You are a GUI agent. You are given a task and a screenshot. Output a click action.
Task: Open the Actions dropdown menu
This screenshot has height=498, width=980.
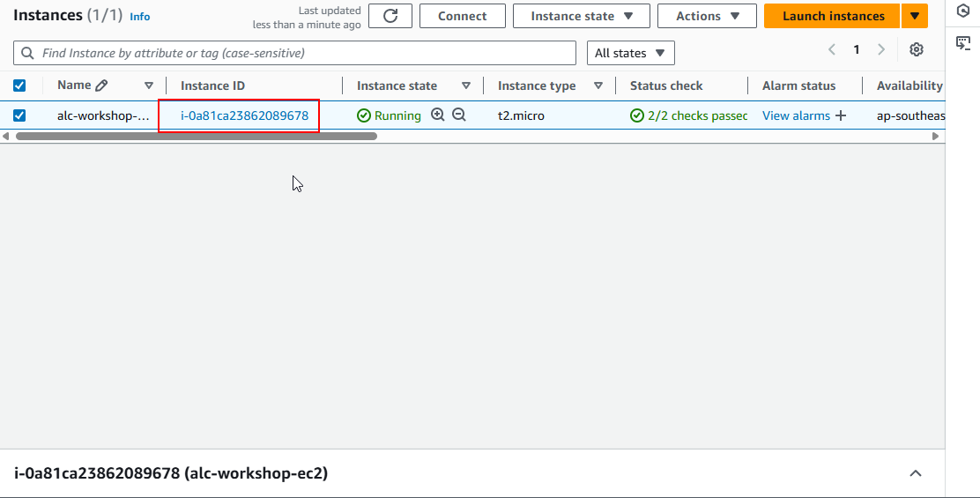point(707,16)
